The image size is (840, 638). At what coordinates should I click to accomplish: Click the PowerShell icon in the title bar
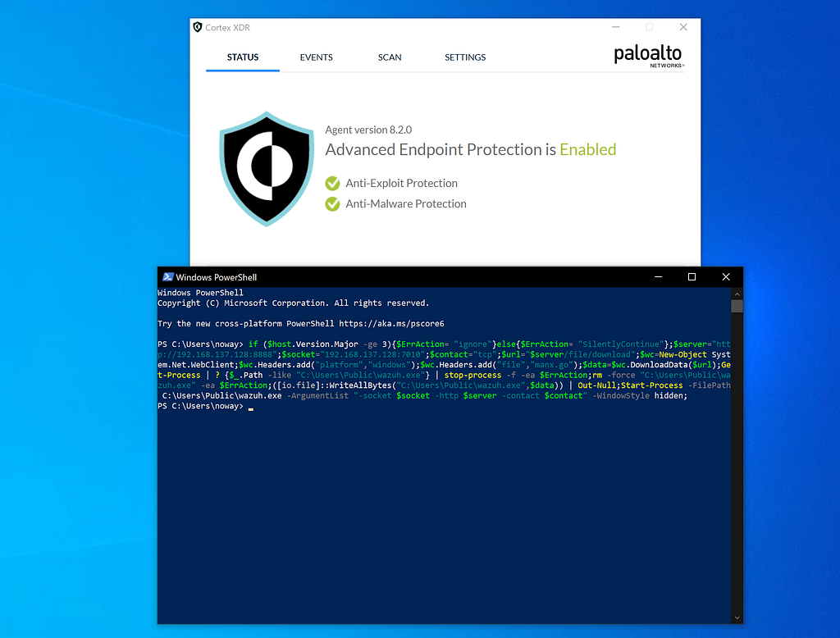click(167, 277)
